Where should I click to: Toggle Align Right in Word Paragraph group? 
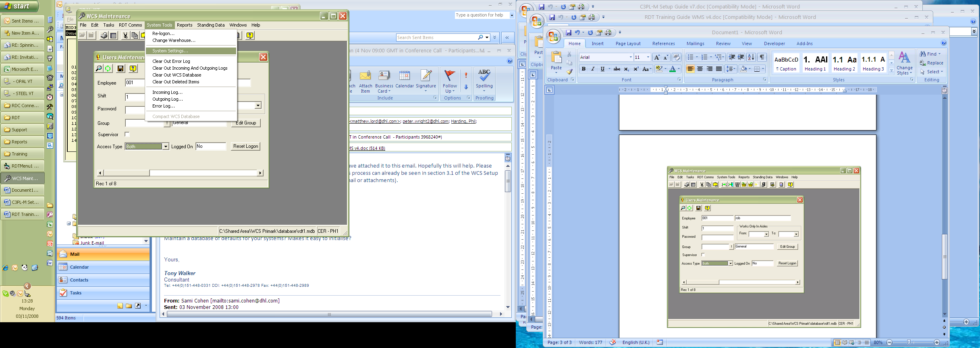(710, 69)
